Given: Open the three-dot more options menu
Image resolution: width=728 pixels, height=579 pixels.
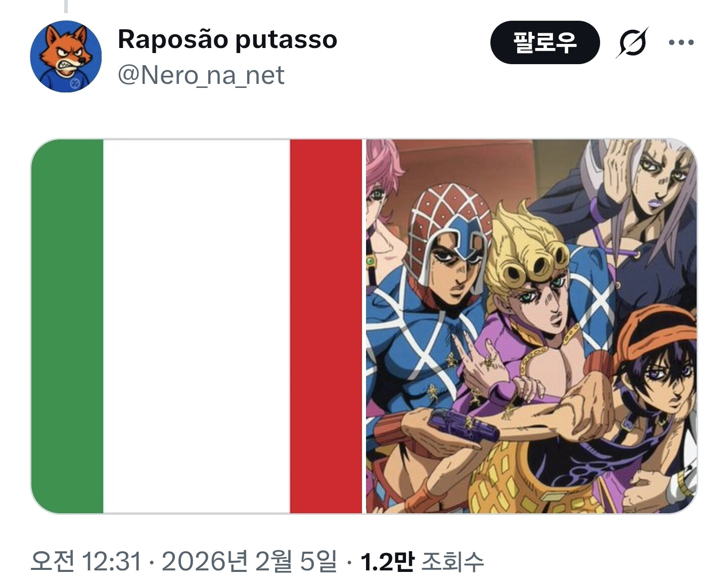Looking at the screenshot, I should coord(681,42).
